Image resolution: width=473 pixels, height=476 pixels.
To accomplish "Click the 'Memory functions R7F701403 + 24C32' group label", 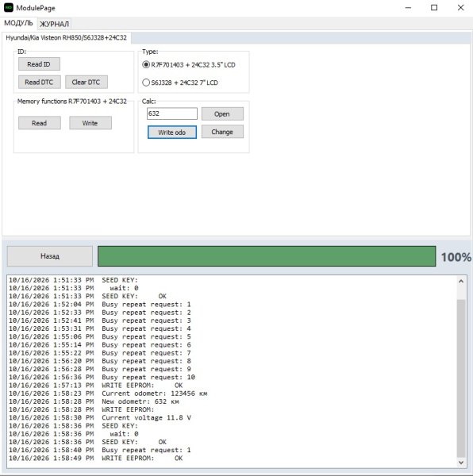I will [x=72, y=102].
